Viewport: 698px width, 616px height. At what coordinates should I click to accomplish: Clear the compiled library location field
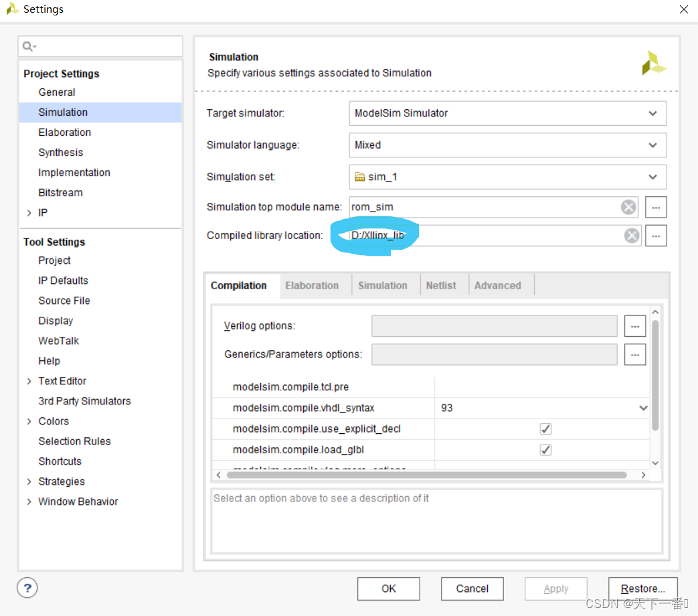pyautogui.click(x=631, y=235)
